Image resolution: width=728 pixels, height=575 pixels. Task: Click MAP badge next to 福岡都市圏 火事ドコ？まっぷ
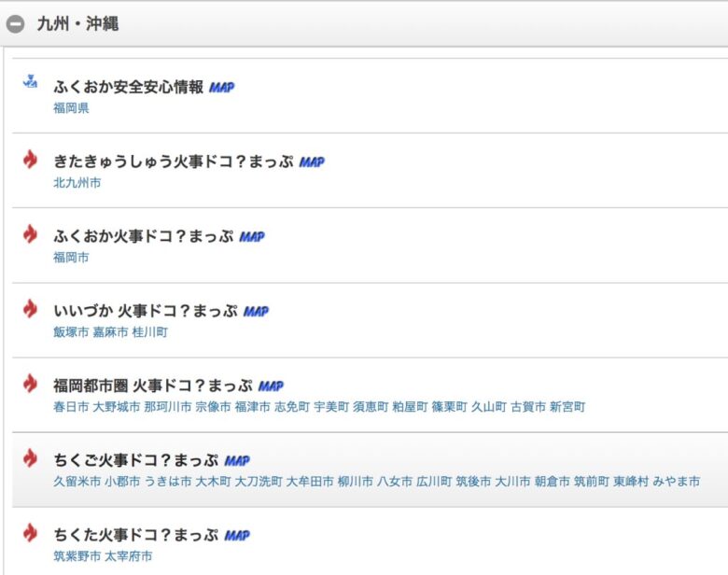coord(272,386)
